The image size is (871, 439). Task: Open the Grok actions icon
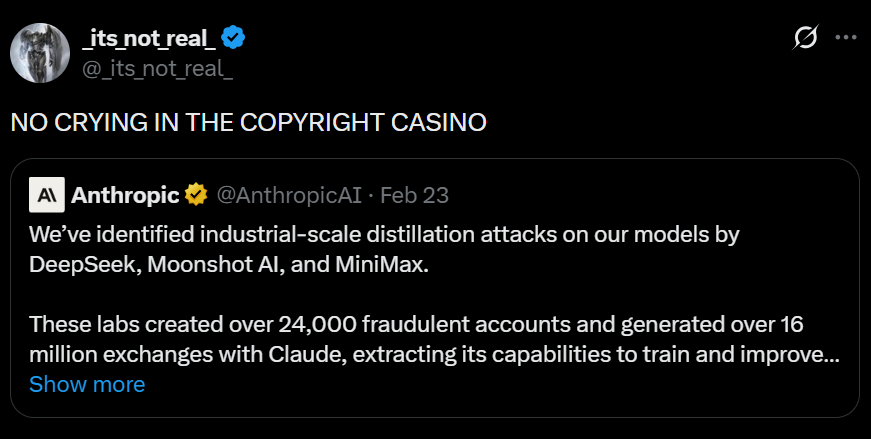(x=805, y=38)
